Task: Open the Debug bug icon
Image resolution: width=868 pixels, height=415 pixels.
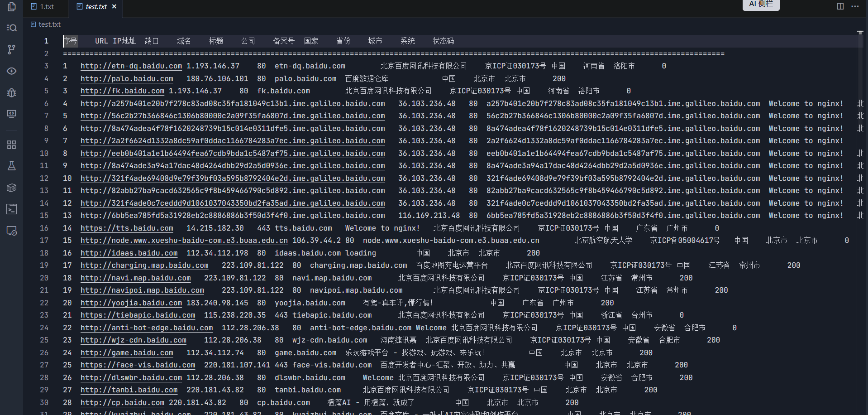Action: 12,93
